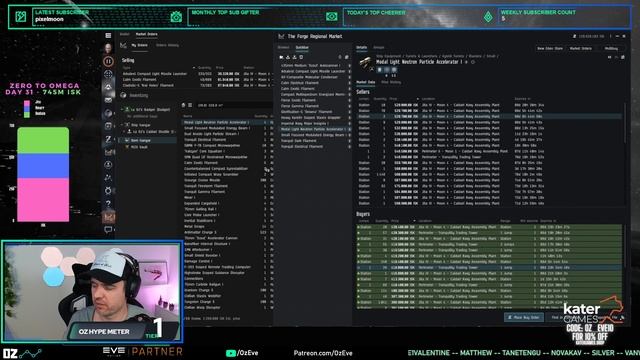
Task: Select the pink segment of bar chart
Action: (x=43, y=200)
